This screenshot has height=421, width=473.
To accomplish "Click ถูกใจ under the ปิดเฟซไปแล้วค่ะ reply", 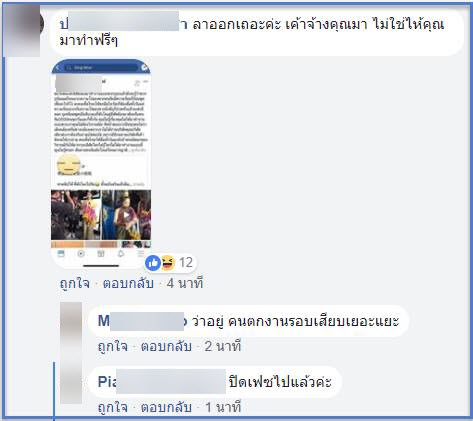I will (x=113, y=407).
